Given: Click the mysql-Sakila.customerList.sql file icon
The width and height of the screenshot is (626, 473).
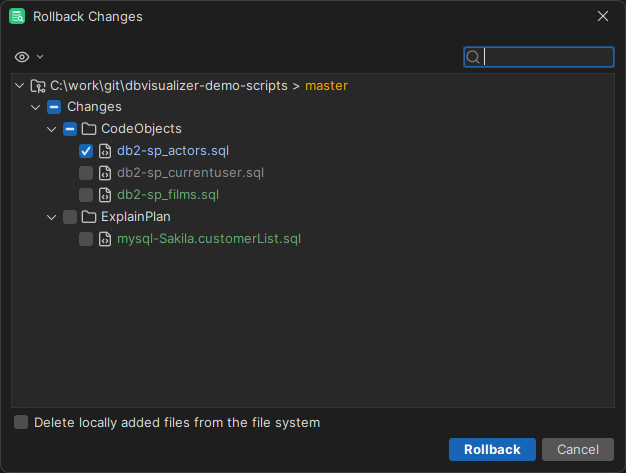Looking at the screenshot, I should [104, 239].
